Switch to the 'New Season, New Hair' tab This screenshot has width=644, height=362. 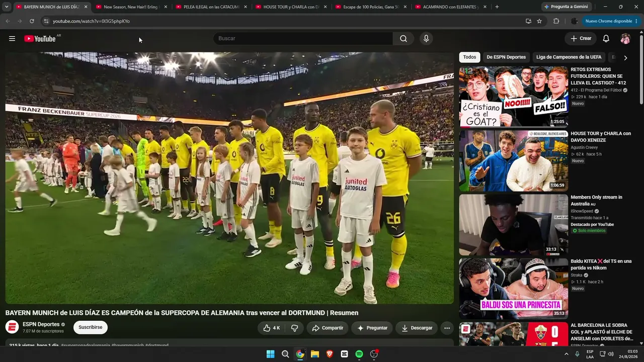pyautogui.click(x=131, y=7)
